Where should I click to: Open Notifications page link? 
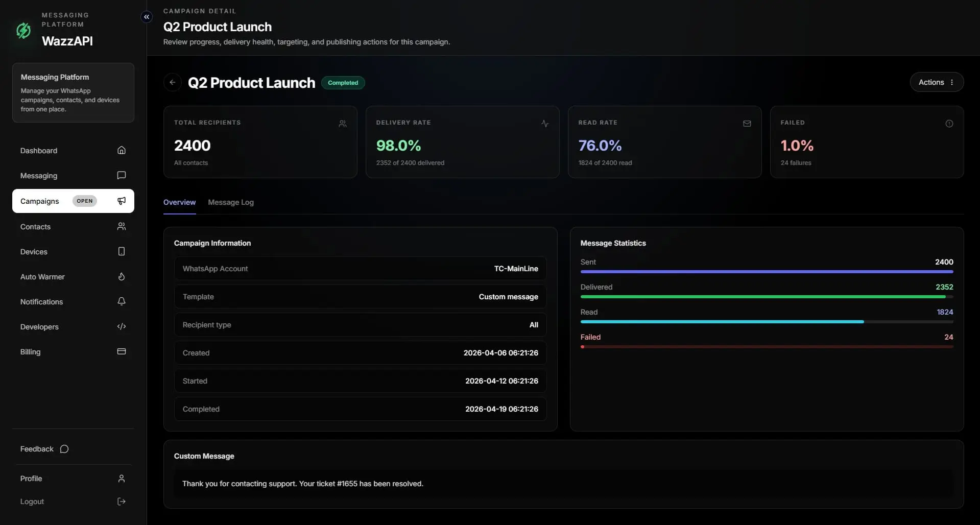point(73,302)
